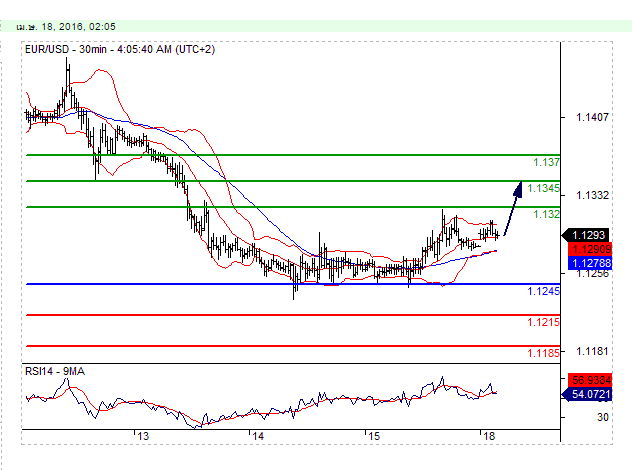Click the date axis label 14
632x470 pixels.
[258, 436]
